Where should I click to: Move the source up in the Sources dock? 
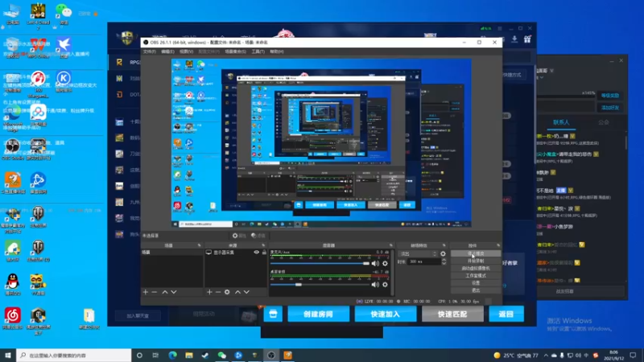point(237,292)
